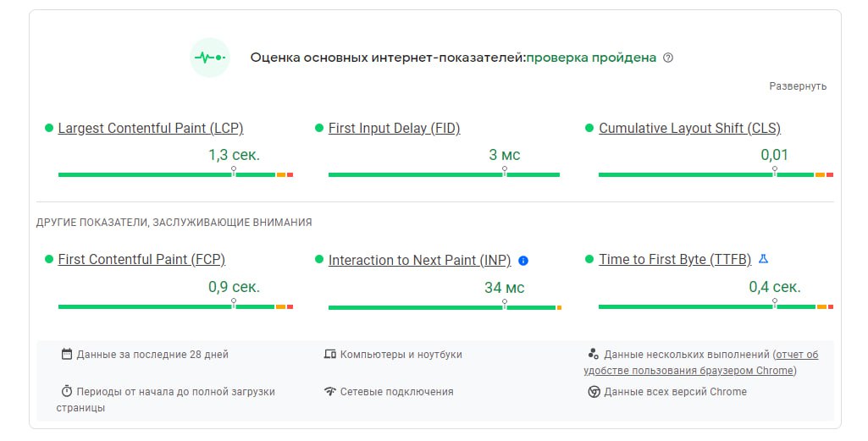Image resolution: width=868 pixels, height=441 pixels.
Task: Open First Input Delay (FID) link
Action: tap(394, 129)
